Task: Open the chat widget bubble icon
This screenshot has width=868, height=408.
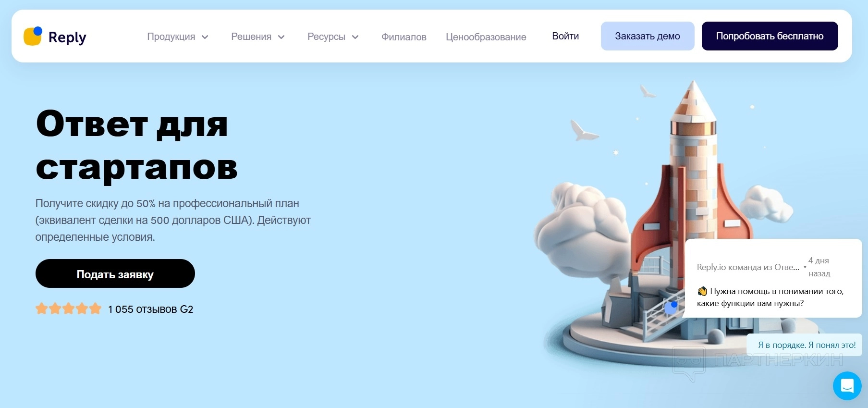Action: coord(847,386)
